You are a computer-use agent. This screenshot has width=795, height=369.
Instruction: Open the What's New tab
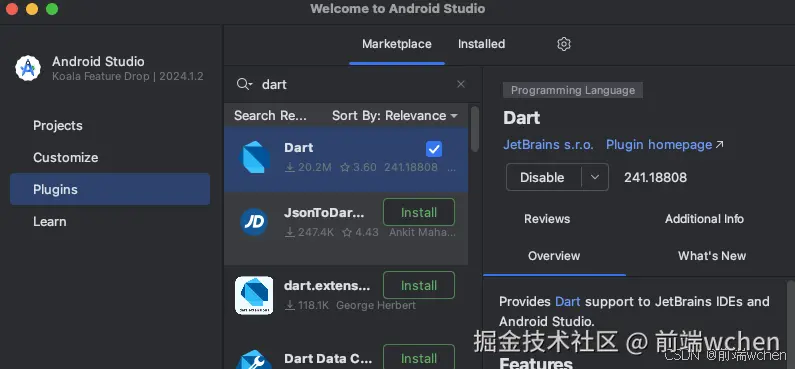[x=712, y=256]
